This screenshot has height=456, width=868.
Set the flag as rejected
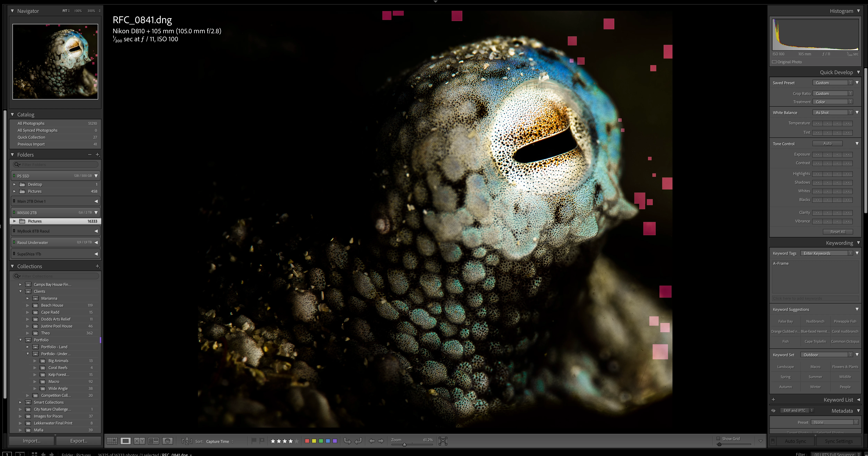tap(262, 441)
